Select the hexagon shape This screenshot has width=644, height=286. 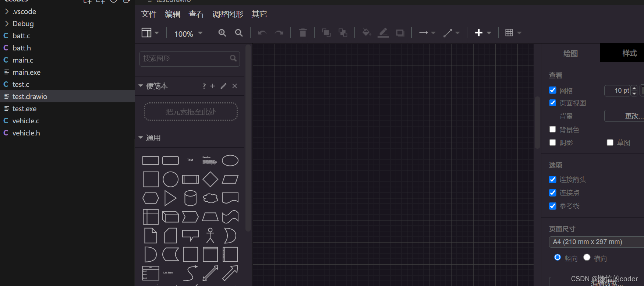coord(151,198)
